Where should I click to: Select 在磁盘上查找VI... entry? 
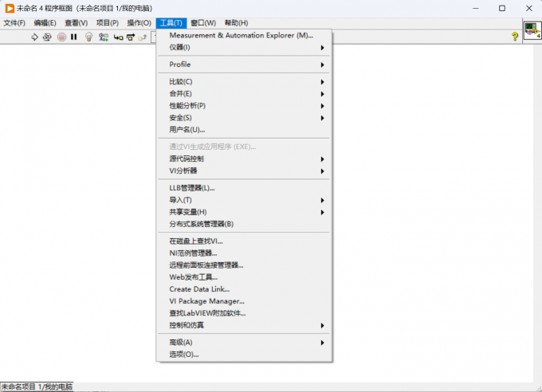pyautogui.click(x=244, y=241)
